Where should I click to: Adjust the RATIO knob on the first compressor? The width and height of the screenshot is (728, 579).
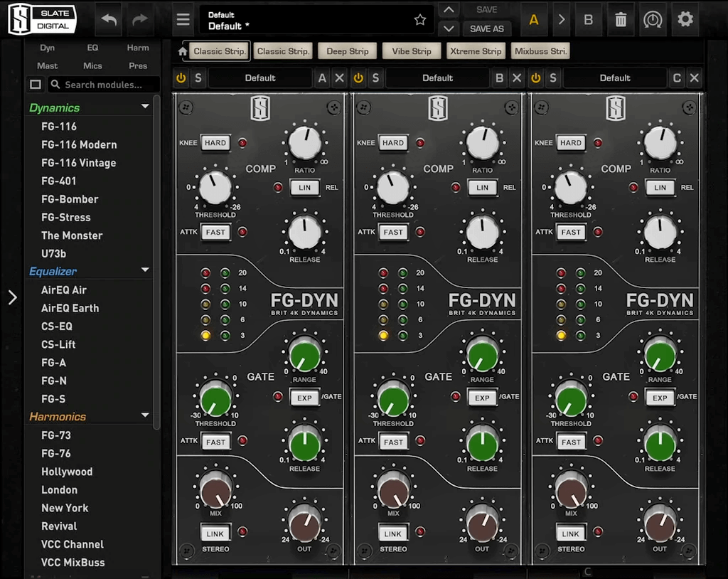(306, 142)
